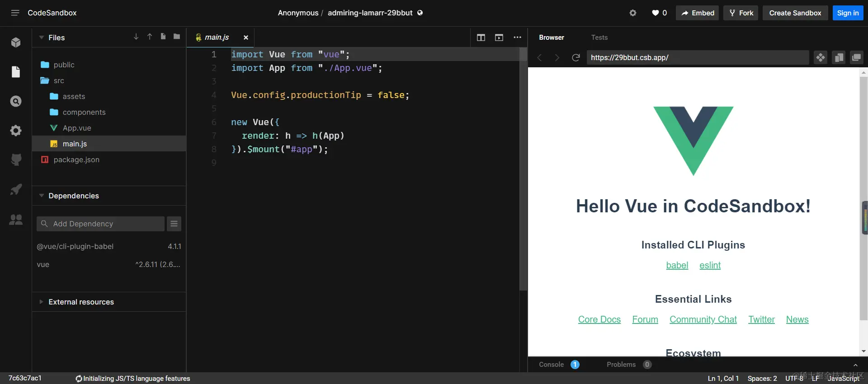Expand the External resources section
868x384 pixels.
[x=41, y=302]
